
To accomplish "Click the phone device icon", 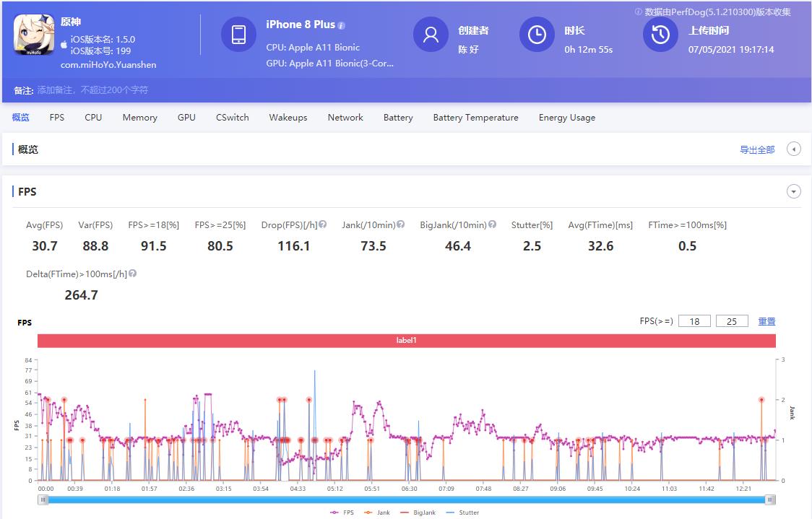I will (238, 35).
